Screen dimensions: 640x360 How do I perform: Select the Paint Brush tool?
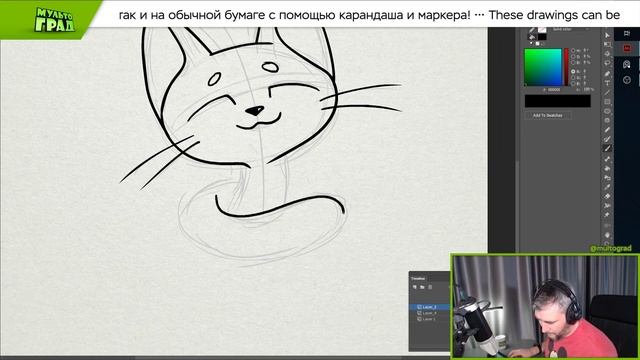[607, 139]
